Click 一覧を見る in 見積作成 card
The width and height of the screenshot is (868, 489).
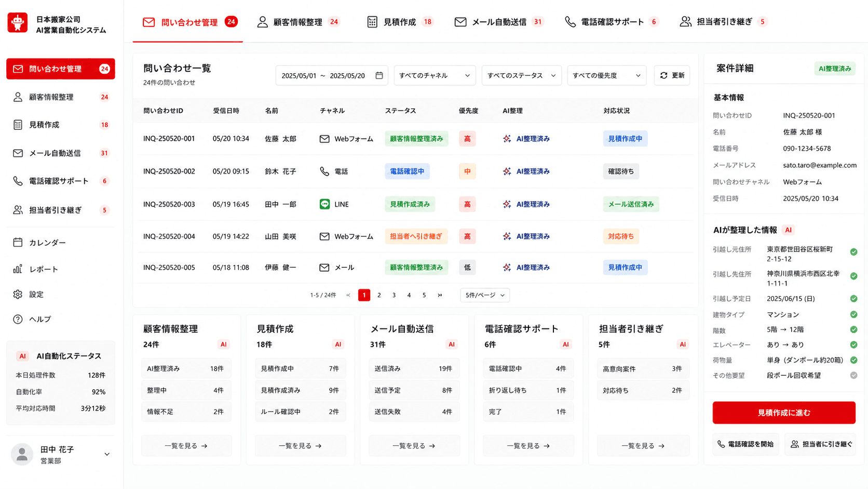tap(300, 446)
